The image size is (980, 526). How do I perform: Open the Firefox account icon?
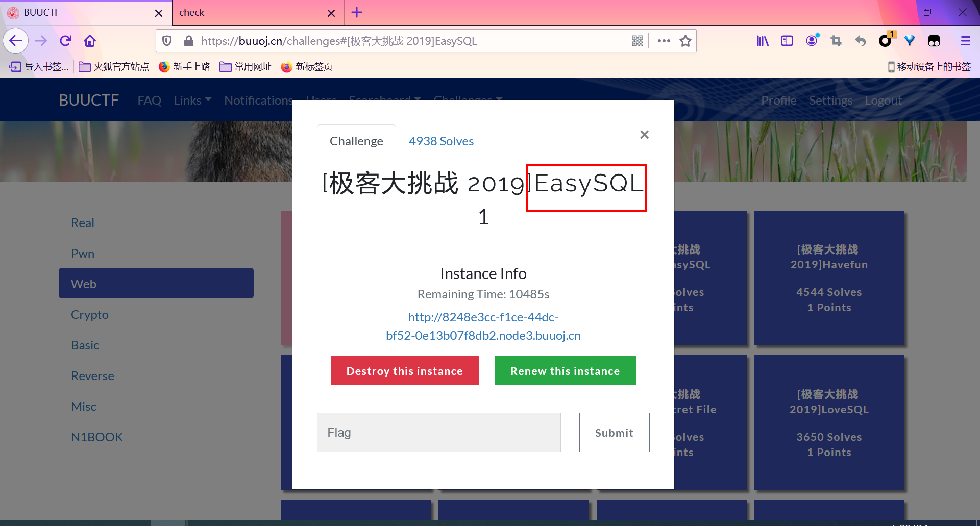(x=812, y=41)
